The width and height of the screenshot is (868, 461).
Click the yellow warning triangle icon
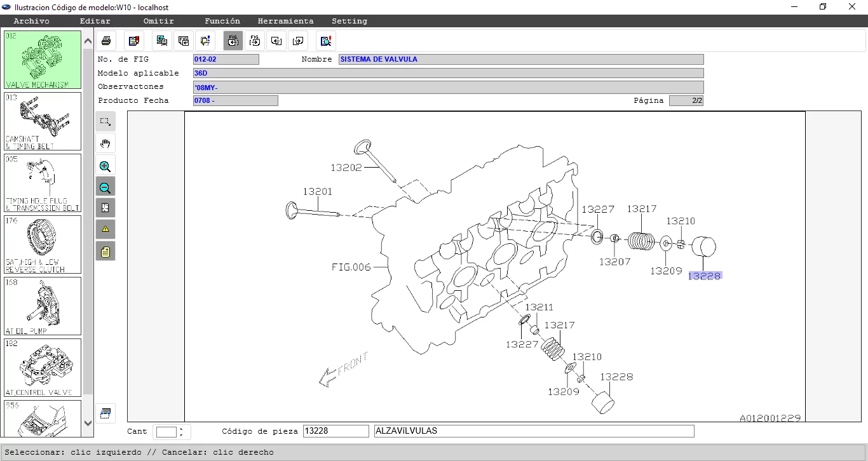[x=105, y=229]
